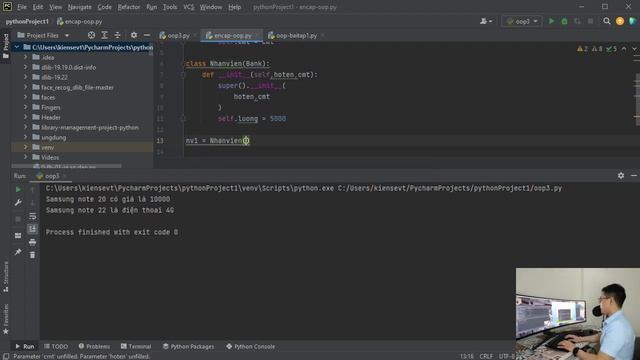Open the Problems tool window
Image resolution: width=640 pixels, height=360 pixels.
tap(94, 346)
